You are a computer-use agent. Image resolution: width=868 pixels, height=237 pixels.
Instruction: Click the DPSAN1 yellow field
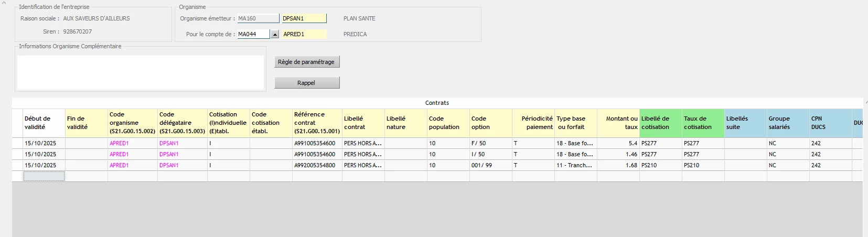[304, 18]
